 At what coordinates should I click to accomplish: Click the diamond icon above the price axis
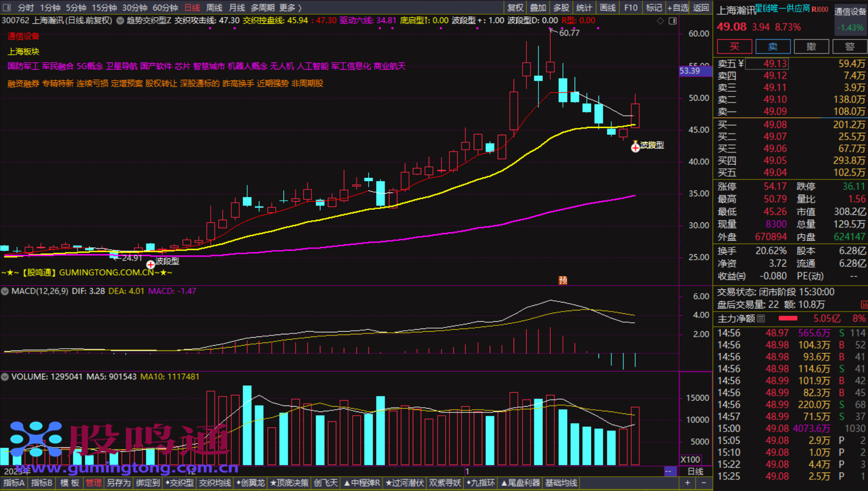coord(661,21)
